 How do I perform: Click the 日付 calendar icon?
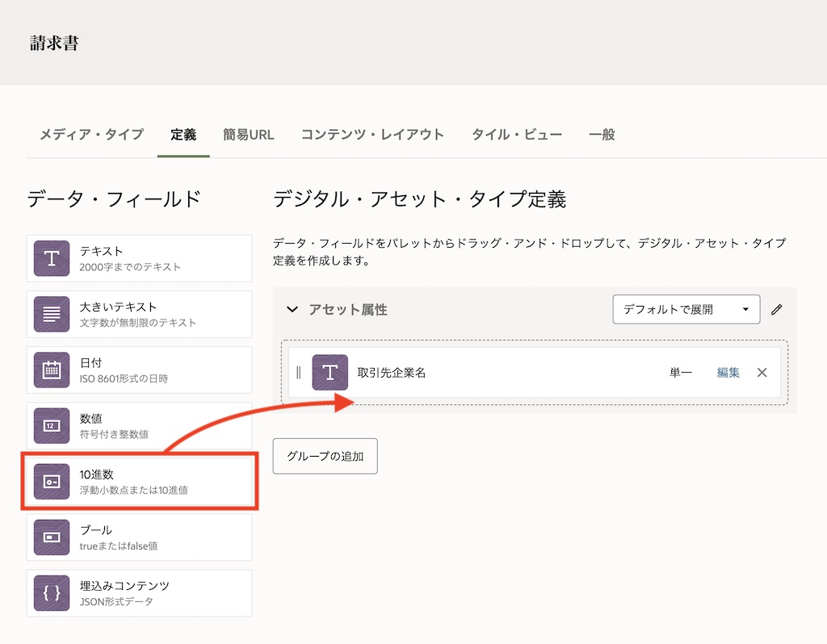pos(52,370)
